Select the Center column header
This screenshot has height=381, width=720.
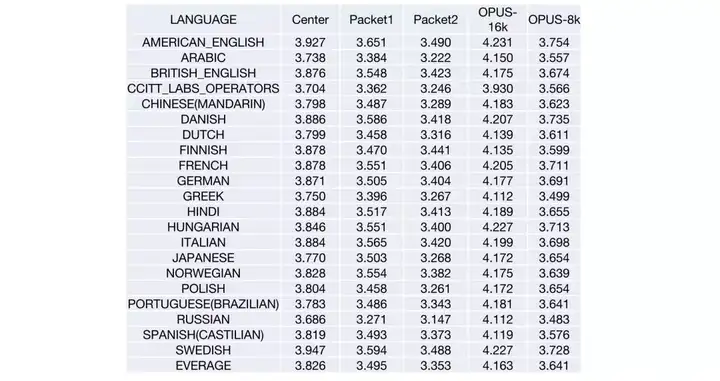click(x=310, y=20)
